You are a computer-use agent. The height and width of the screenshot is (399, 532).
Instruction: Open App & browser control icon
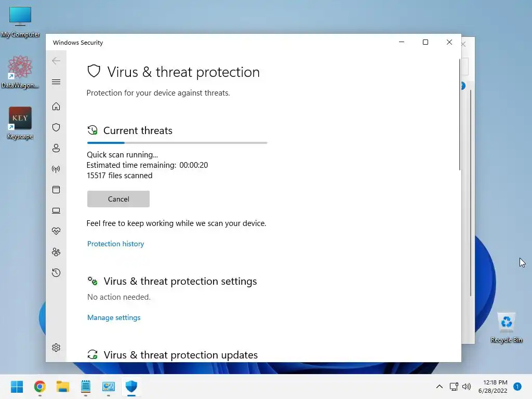tap(56, 190)
